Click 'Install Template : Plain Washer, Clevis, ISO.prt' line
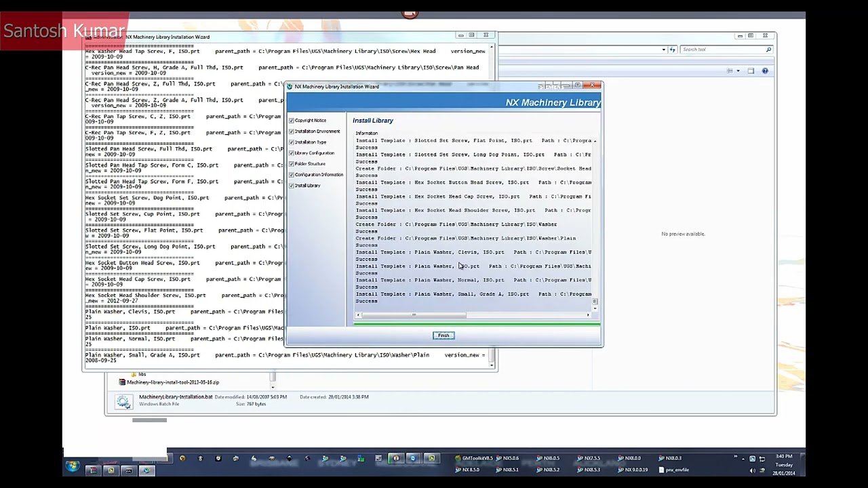Image resolution: width=868 pixels, height=488 pixels. pyautogui.click(x=473, y=252)
